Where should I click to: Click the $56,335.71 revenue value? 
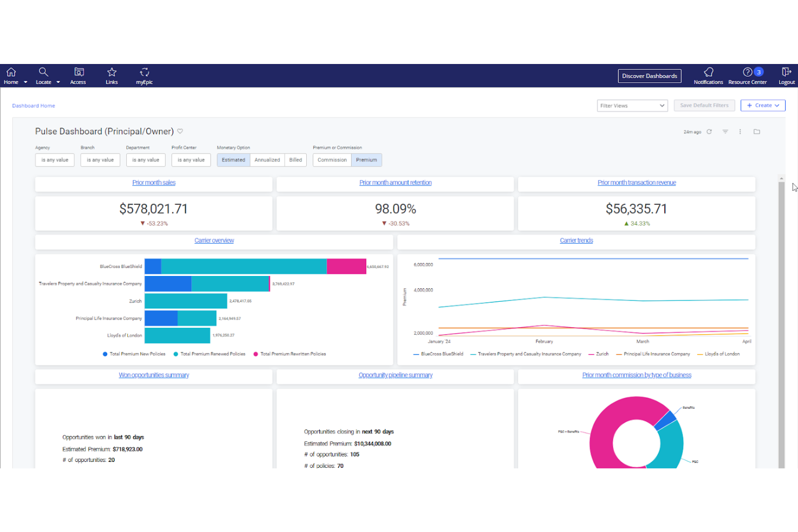click(636, 209)
